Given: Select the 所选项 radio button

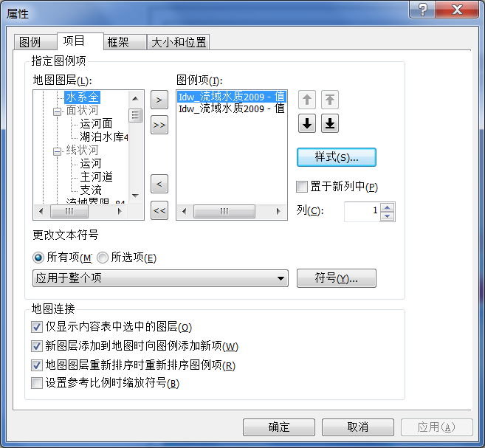Looking at the screenshot, I should point(103,258).
